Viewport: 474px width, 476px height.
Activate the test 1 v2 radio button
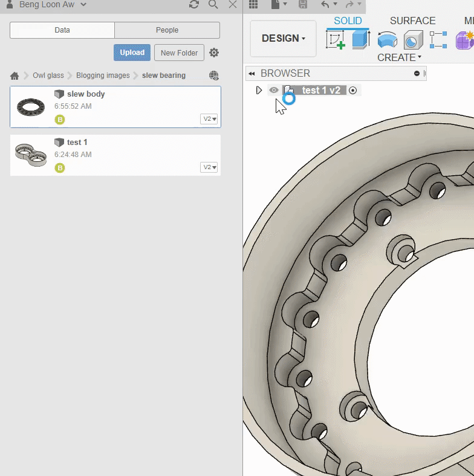[352, 91]
